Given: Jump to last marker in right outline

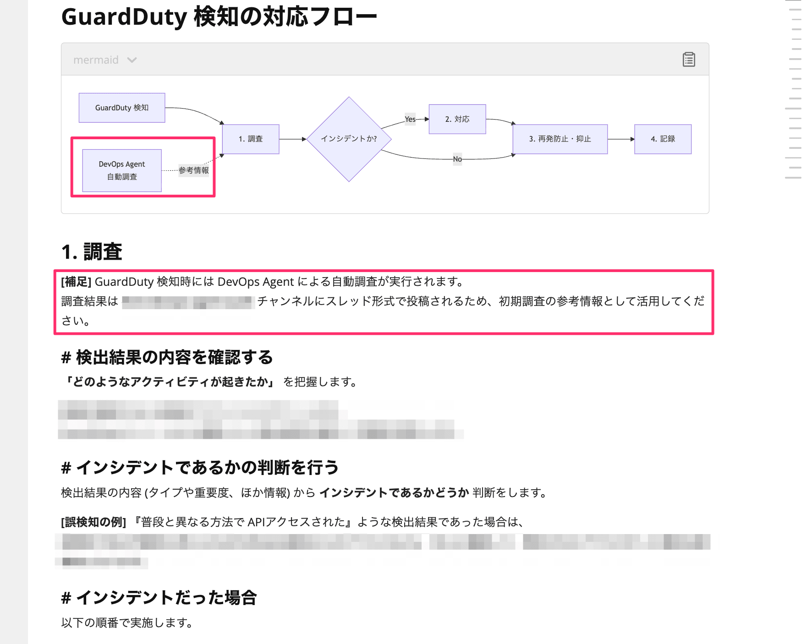Looking at the screenshot, I should tap(793, 178).
